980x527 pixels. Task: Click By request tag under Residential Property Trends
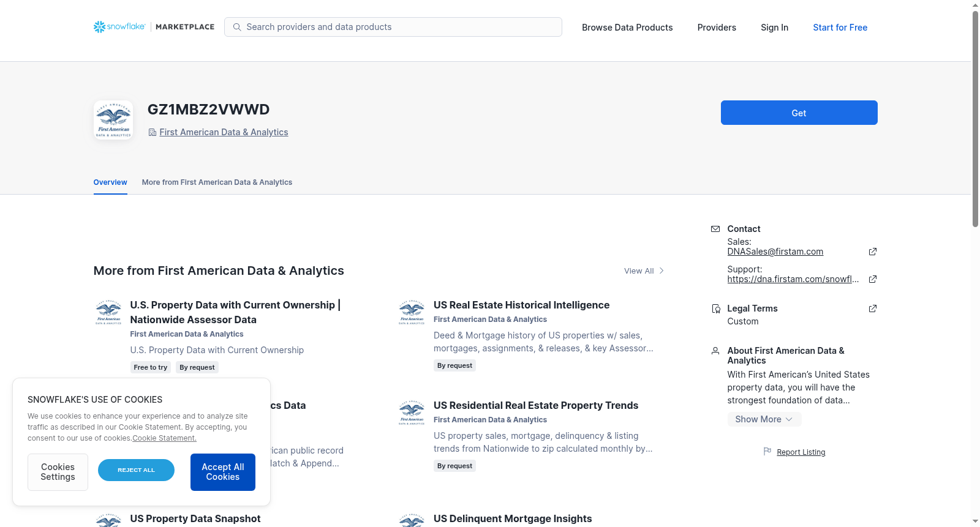pos(454,466)
